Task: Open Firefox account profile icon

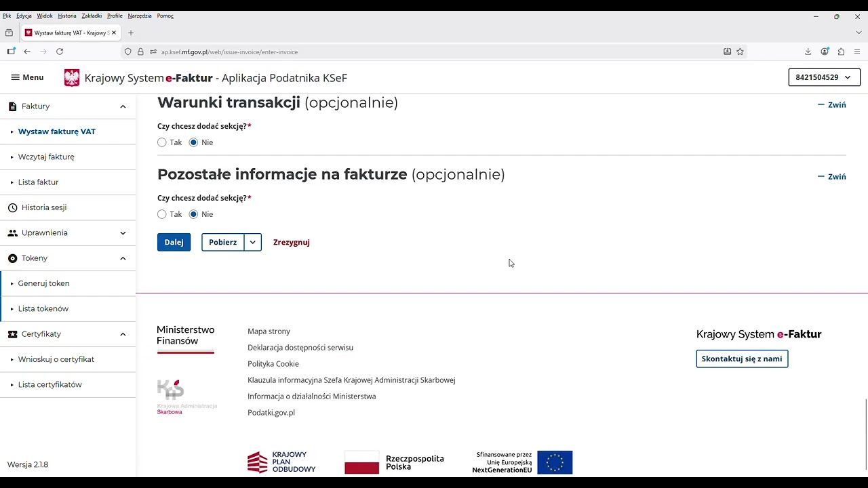Action: [x=825, y=52]
